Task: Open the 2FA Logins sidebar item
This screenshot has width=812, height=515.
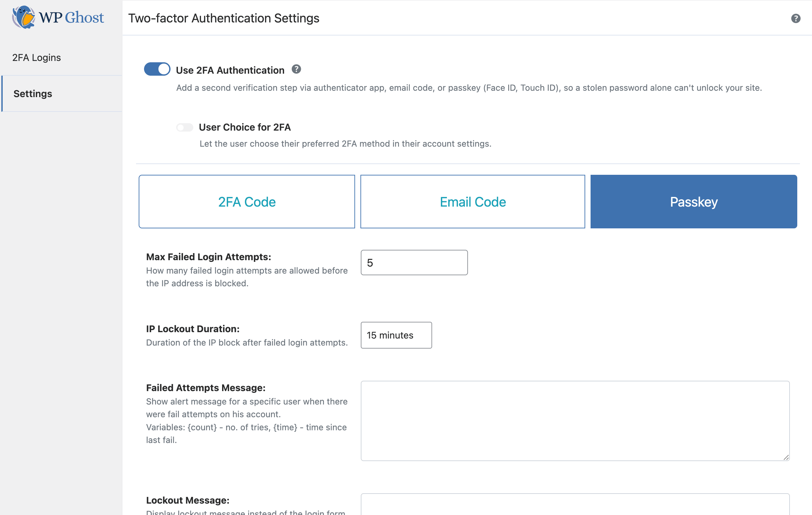Action: point(37,58)
